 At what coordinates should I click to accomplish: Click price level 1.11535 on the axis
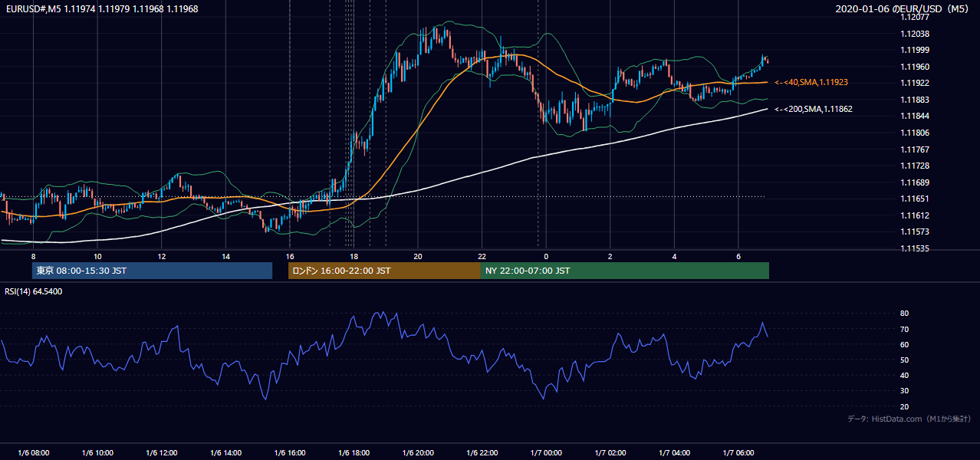915,248
